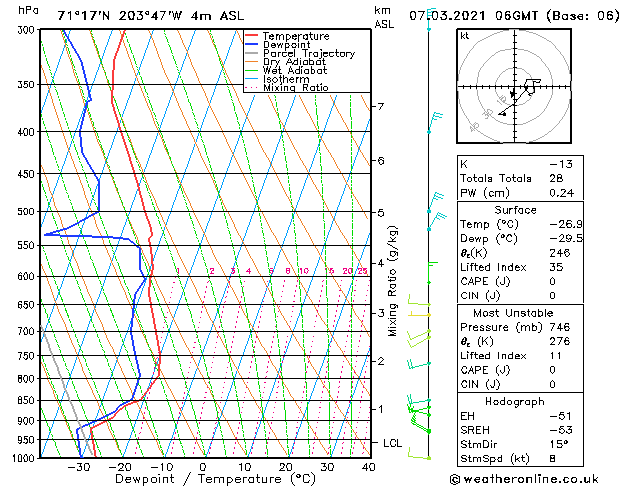The image size is (629, 486).
Task: Click the mixing ratio label 10 at 600 hPa
Action: pyautogui.click(x=304, y=271)
